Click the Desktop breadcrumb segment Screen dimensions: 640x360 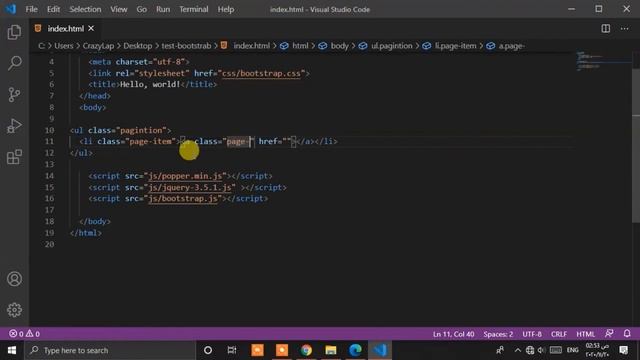click(138, 46)
